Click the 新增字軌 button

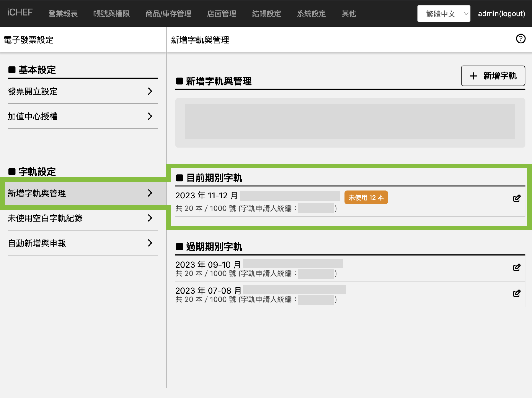pyautogui.click(x=492, y=76)
